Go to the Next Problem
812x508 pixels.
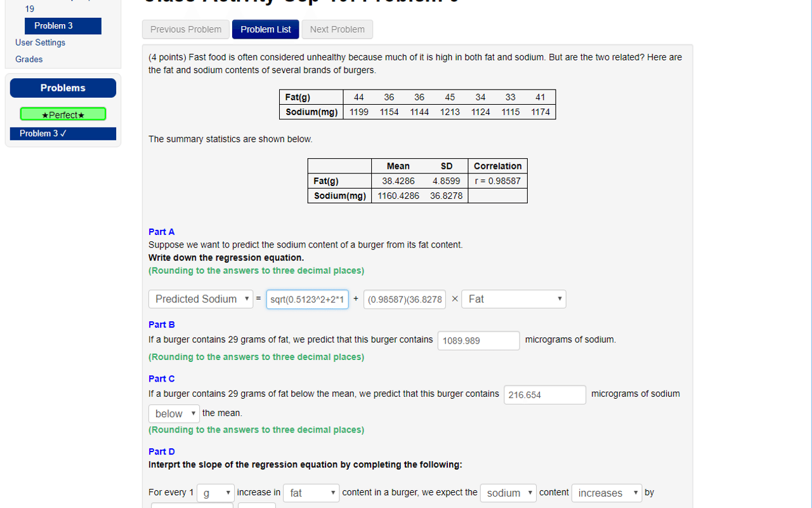(337, 29)
